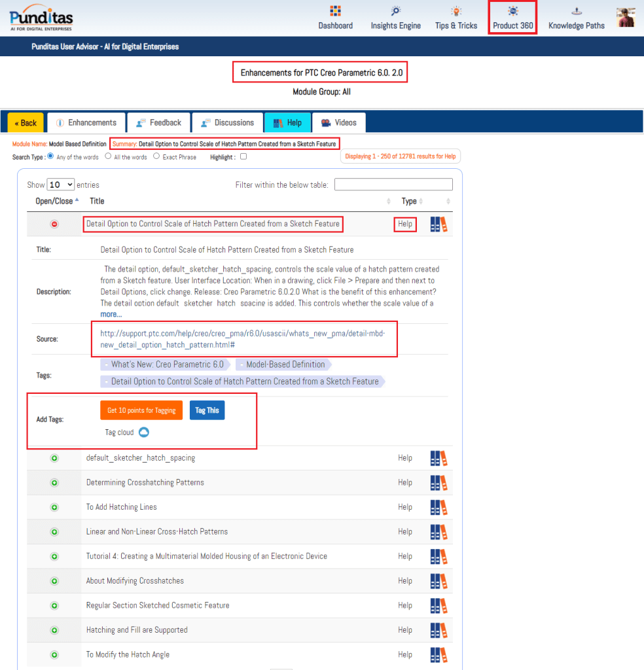644x670 pixels.
Task: Open the Dashboard icon in header
Action: point(336,11)
